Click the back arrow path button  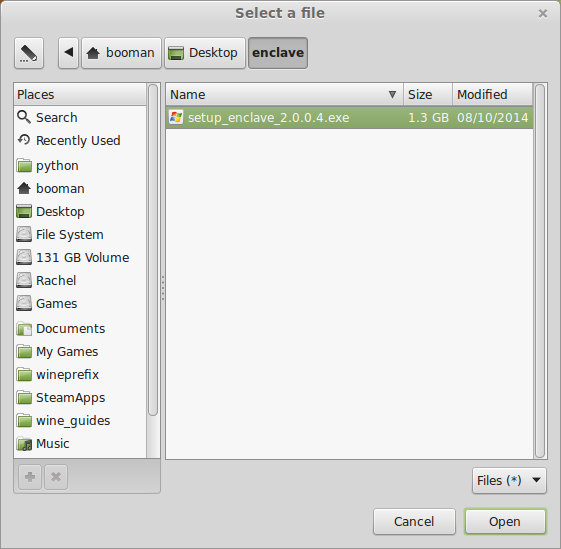(x=69, y=53)
